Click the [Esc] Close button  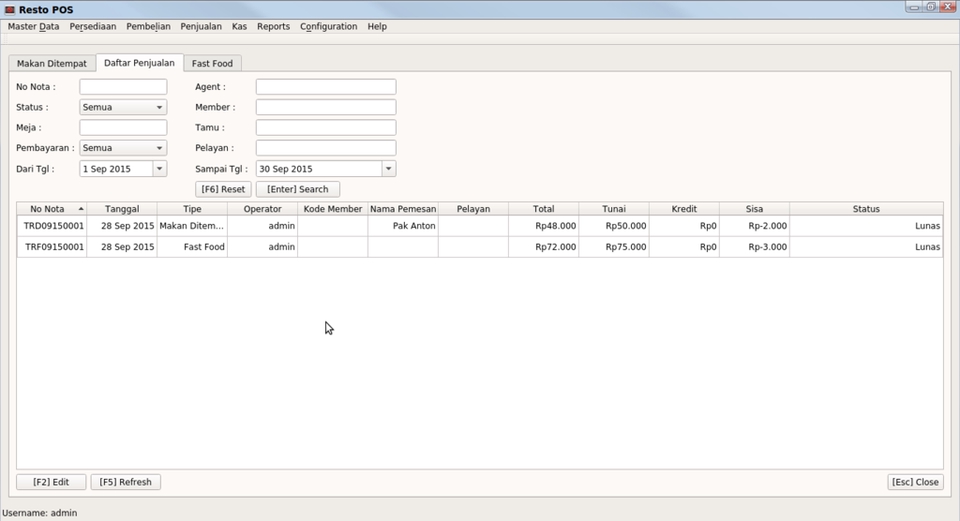(x=915, y=482)
